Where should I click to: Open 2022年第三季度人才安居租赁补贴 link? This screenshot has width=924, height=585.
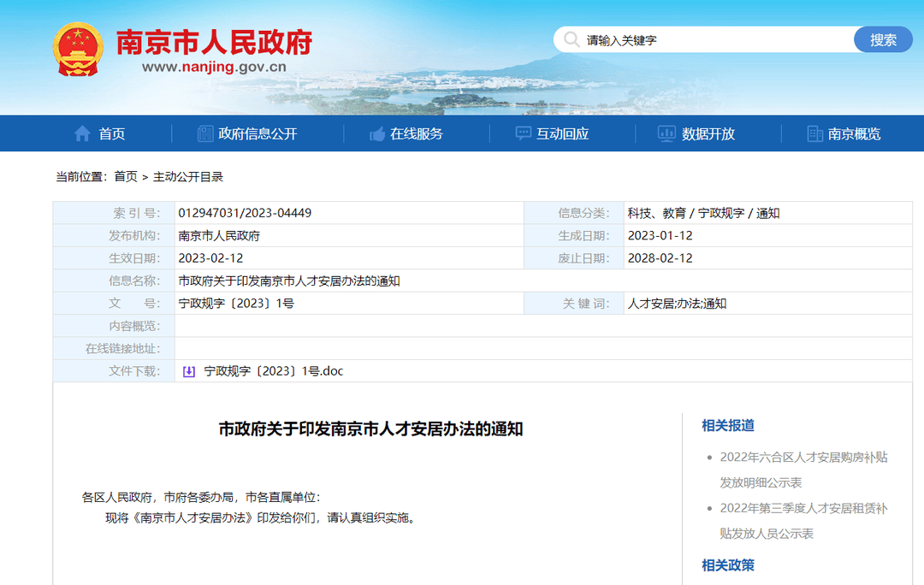tap(803, 509)
